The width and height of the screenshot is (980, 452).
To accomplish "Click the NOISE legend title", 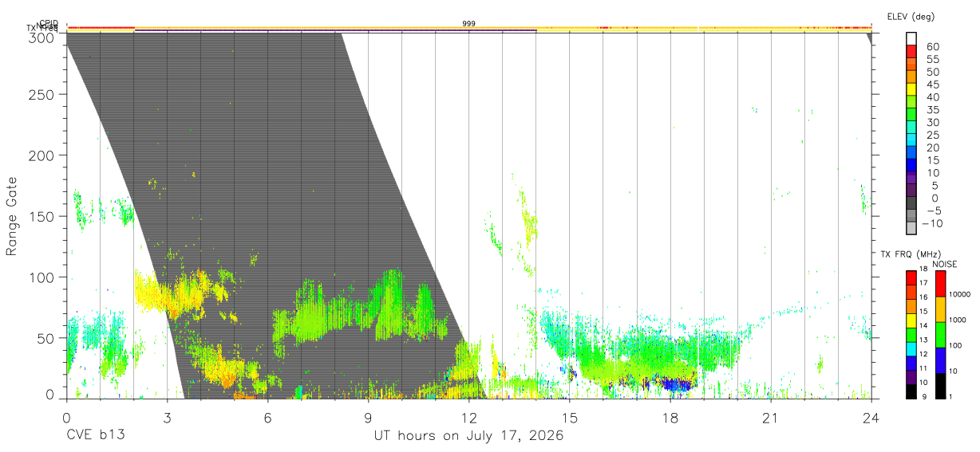I will (x=945, y=264).
